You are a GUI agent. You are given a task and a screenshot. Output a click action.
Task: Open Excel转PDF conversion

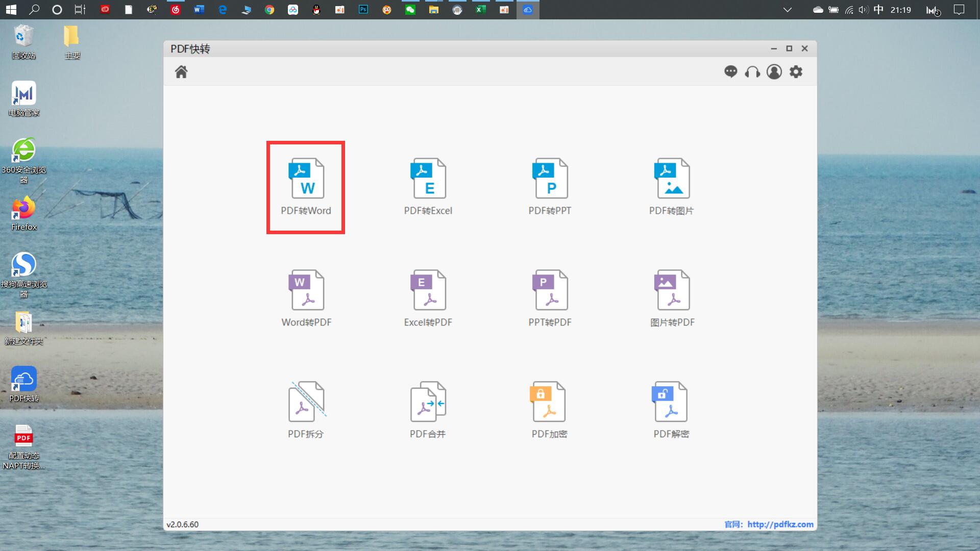point(428,298)
